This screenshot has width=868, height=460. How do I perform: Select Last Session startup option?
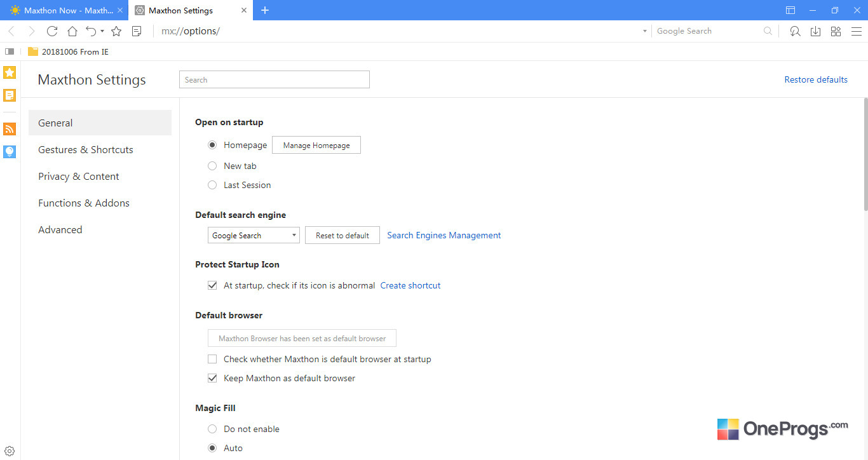tap(212, 185)
